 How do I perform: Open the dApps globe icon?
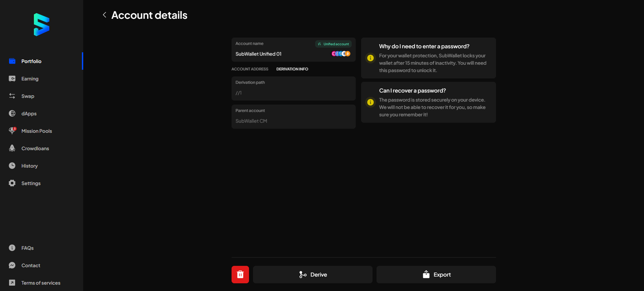[x=12, y=114]
